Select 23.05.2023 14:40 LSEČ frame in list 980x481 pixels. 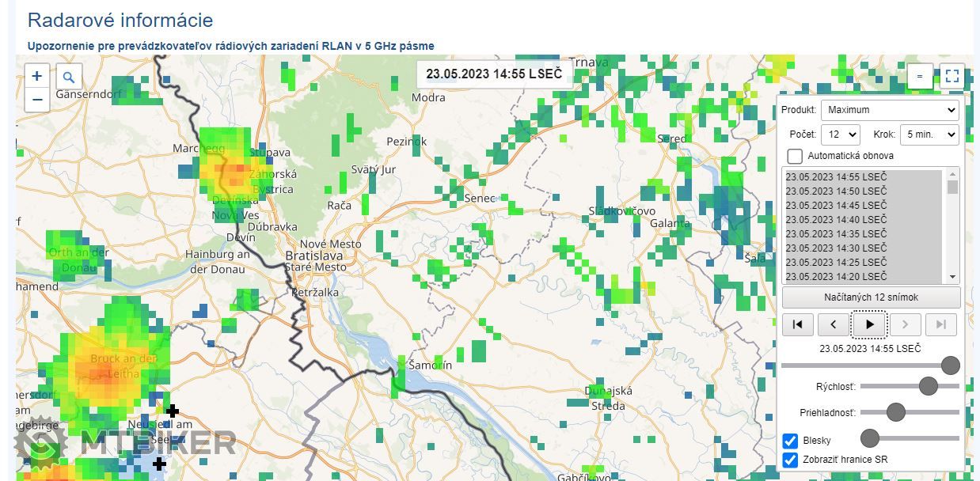click(x=836, y=219)
